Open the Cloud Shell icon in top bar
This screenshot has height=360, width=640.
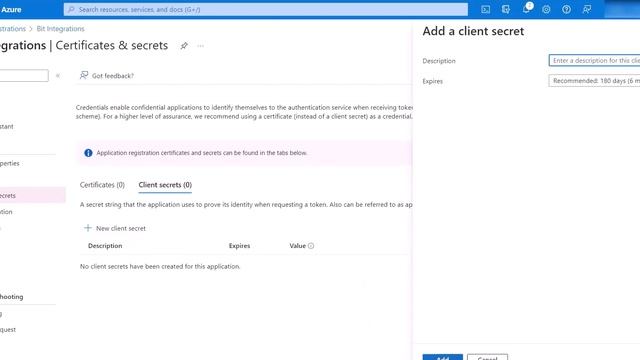[x=485, y=9]
